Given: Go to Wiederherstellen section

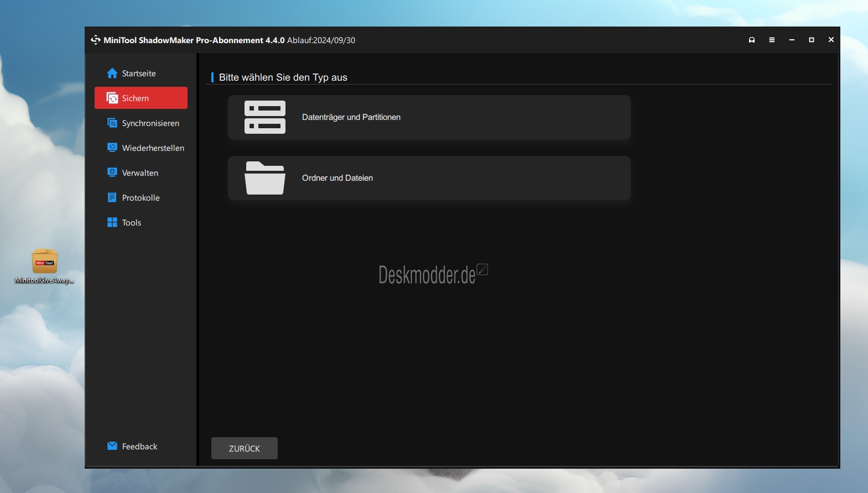Looking at the screenshot, I should tap(153, 148).
